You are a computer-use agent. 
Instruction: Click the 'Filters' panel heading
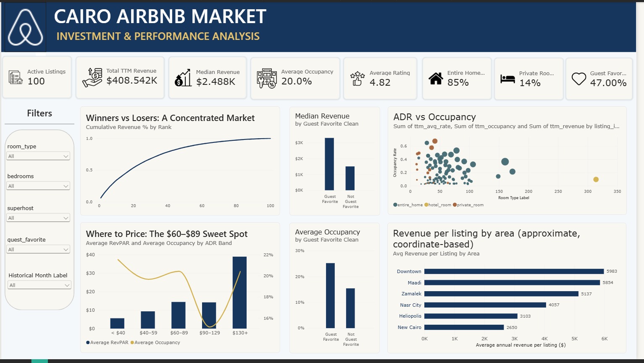tap(39, 113)
